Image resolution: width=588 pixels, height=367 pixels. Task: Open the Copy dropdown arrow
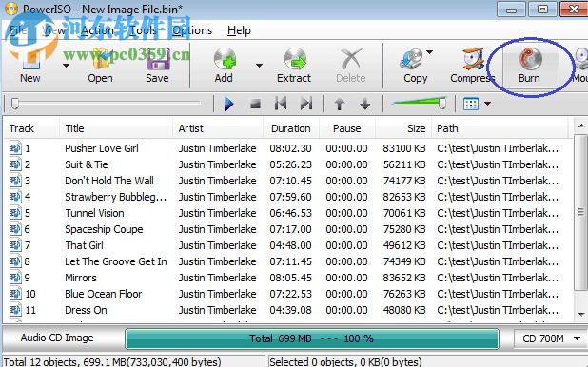pyautogui.click(x=429, y=52)
